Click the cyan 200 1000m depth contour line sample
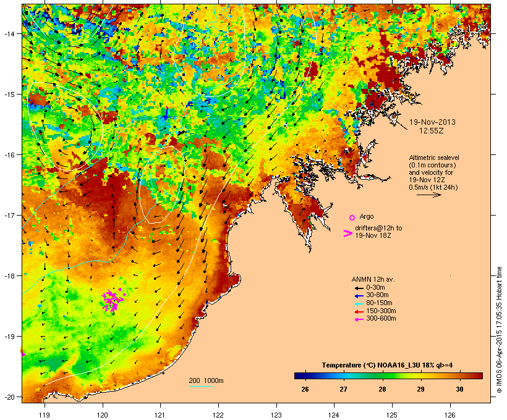 point(201,386)
